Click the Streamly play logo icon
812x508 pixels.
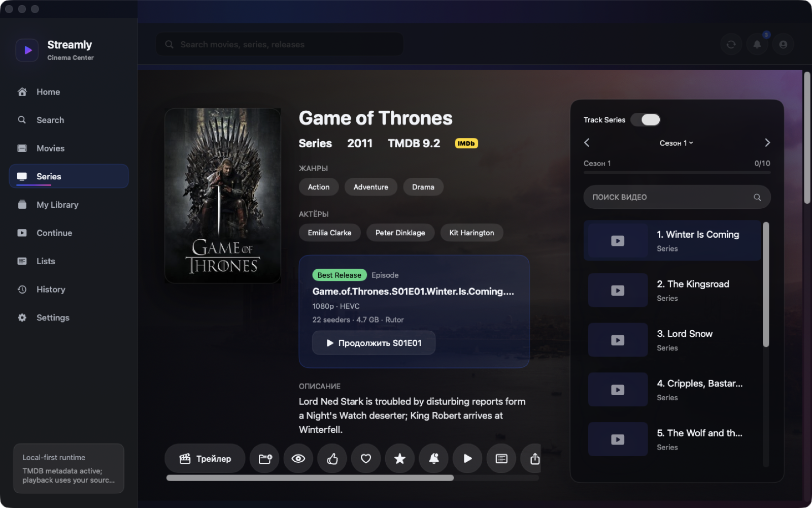[27, 50]
